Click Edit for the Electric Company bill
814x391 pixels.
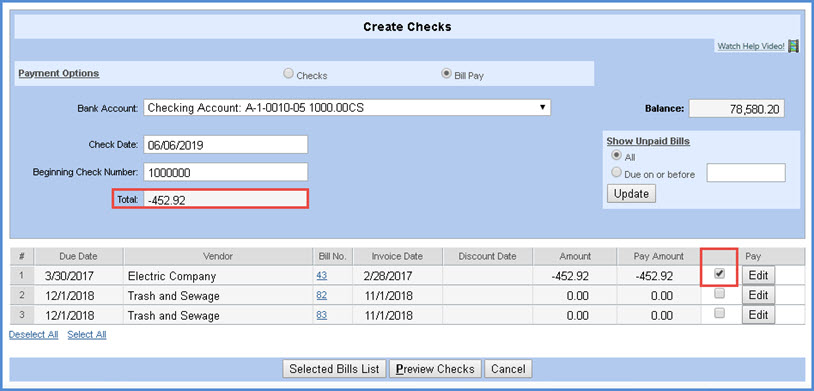pos(758,276)
